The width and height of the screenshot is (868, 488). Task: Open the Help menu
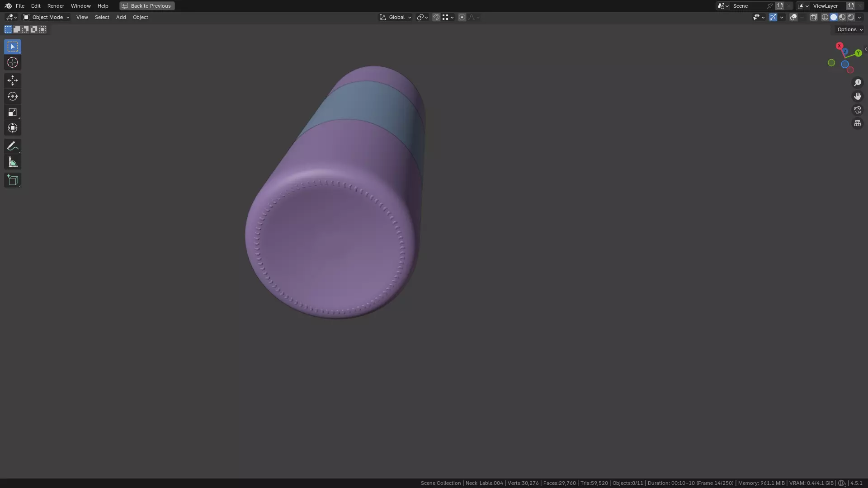[x=103, y=6]
